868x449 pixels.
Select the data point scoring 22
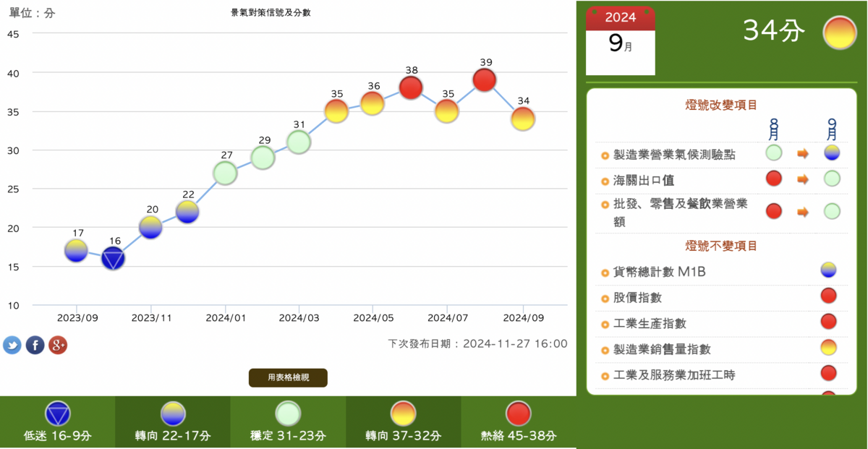coord(187,212)
